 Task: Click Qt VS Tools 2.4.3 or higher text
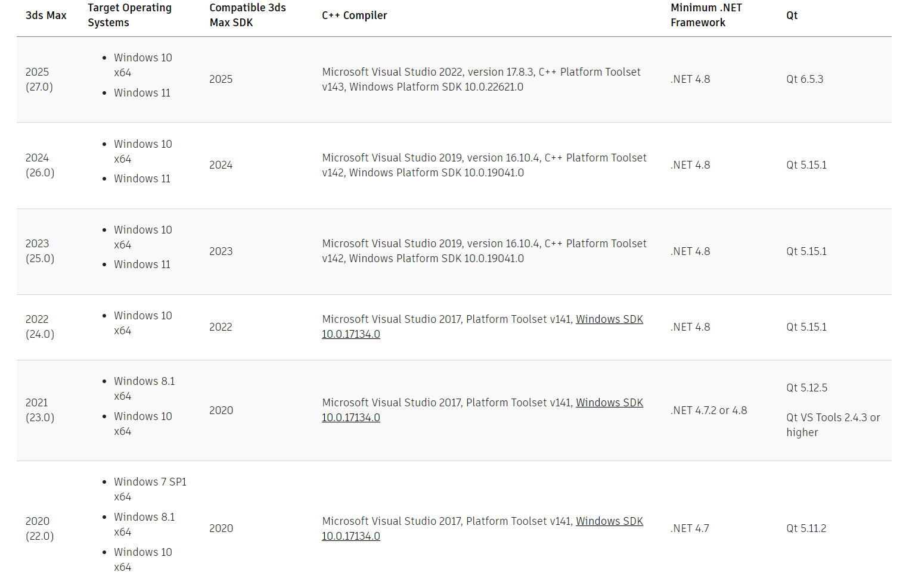pyautogui.click(x=833, y=425)
